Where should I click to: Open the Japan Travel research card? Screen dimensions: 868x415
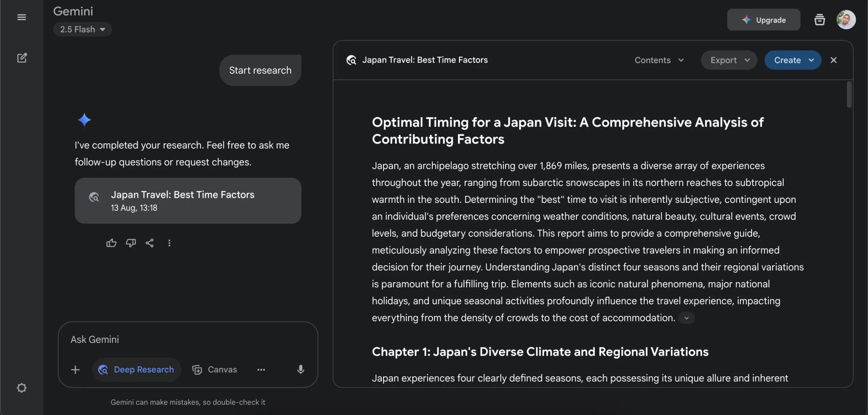[188, 201]
